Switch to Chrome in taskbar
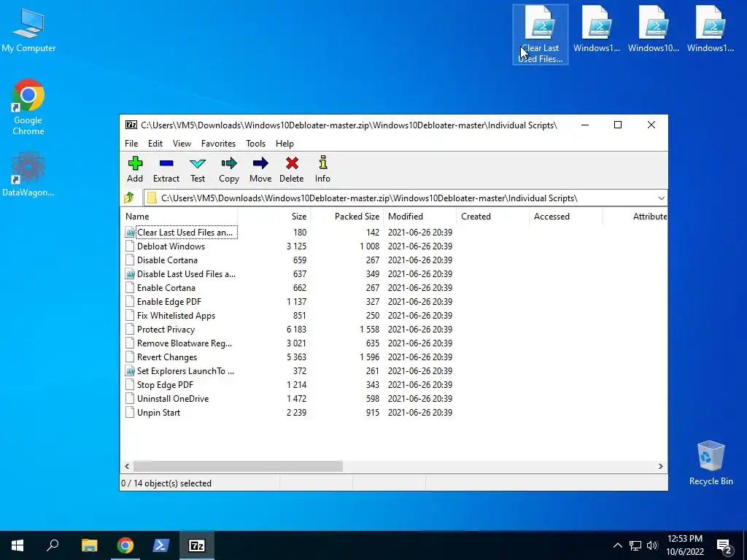The image size is (747, 560). 125,545
